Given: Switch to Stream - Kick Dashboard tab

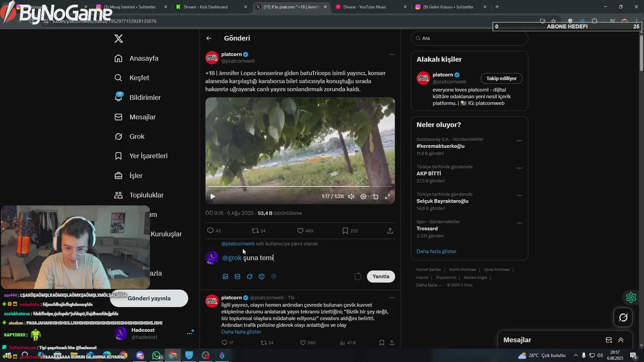Looking at the screenshot, I should click(206, 7).
